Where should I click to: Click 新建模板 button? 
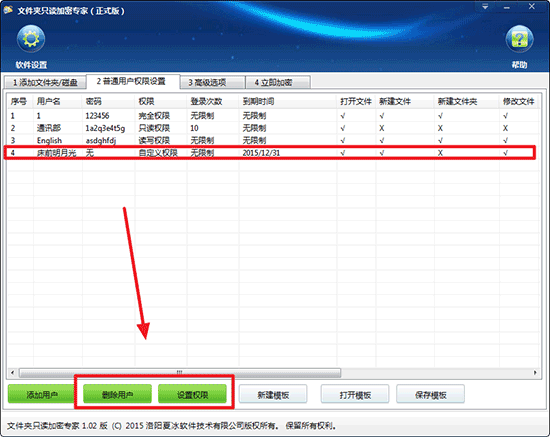coord(273,395)
